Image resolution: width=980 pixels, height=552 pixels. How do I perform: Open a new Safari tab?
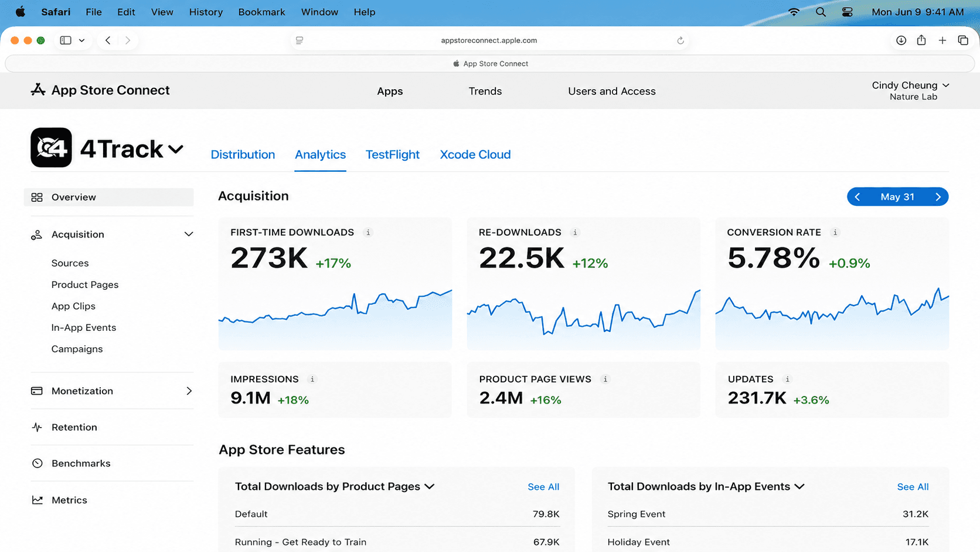[x=942, y=40]
